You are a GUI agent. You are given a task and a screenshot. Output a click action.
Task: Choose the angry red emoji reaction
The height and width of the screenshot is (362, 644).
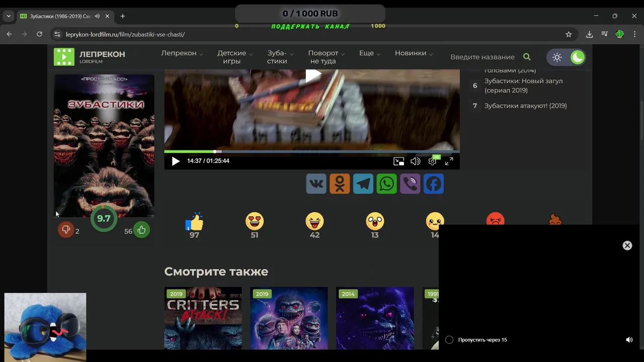(495, 219)
